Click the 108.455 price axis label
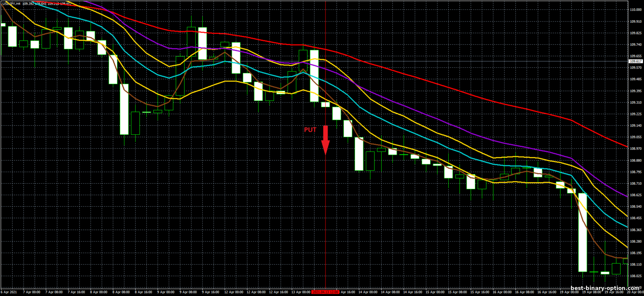 point(635,218)
